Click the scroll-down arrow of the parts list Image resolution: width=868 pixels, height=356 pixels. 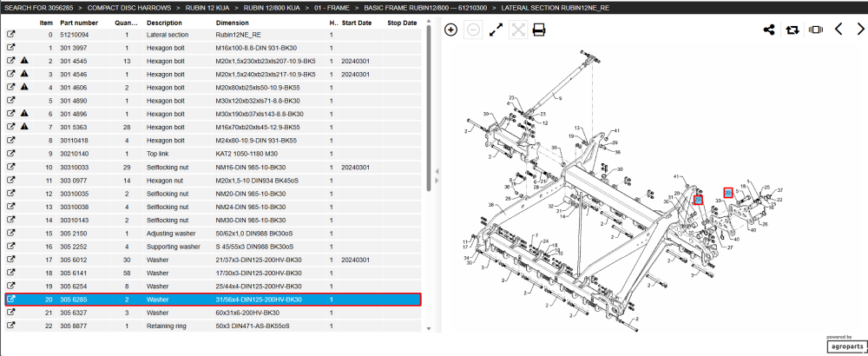tap(428, 329)
